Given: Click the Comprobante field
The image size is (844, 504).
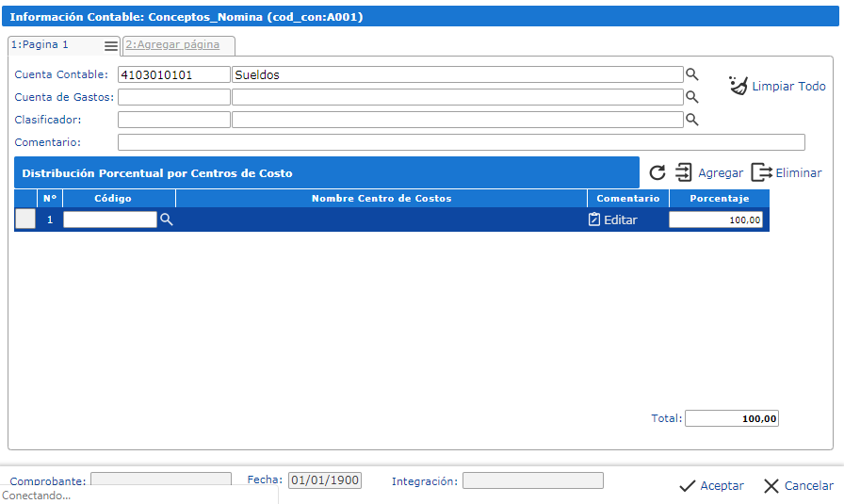Looking at the screenshot, I should click(x=161, y=480).
